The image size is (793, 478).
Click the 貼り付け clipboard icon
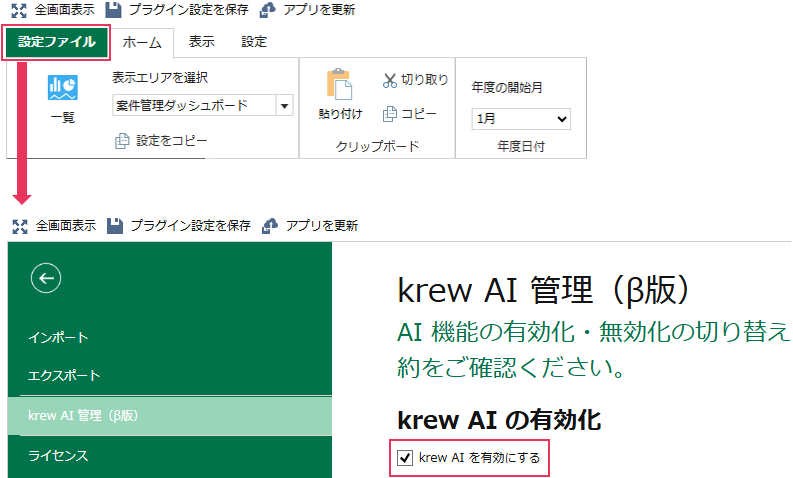[340, 85]
